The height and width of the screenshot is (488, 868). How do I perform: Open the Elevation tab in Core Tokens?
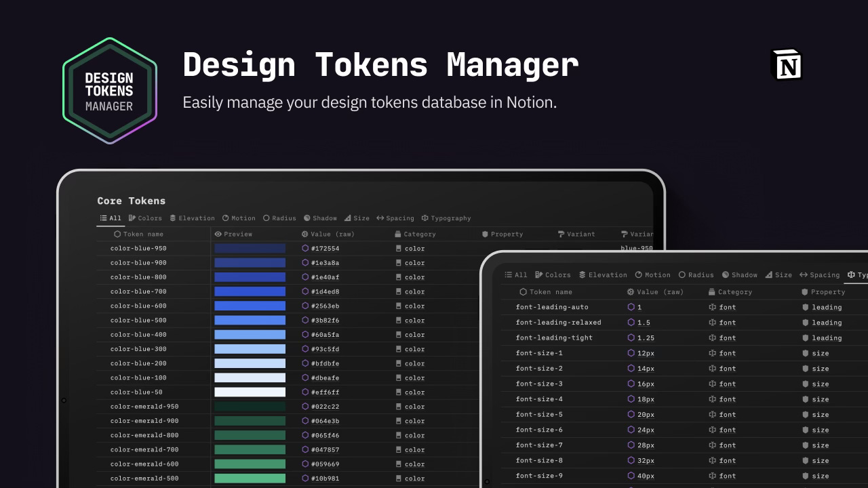click(192, 218)
